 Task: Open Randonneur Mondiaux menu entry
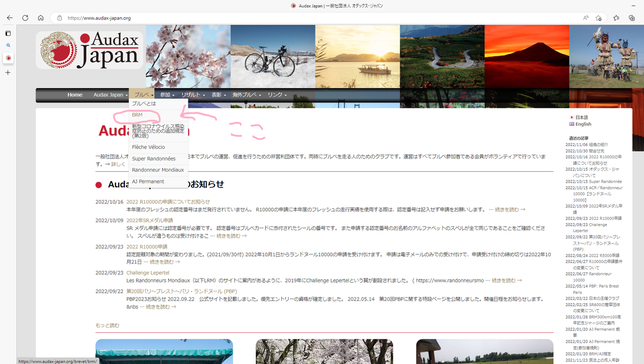click(x=158, y=170)
